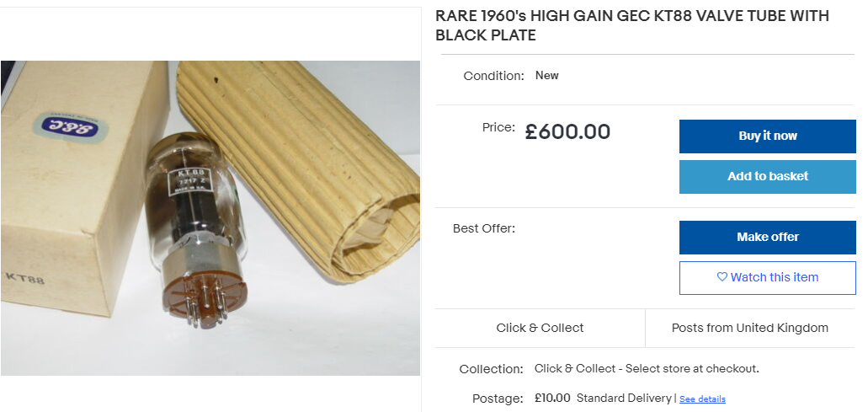Make an offer on this item
Screen dimensions: 868x412
767,237
